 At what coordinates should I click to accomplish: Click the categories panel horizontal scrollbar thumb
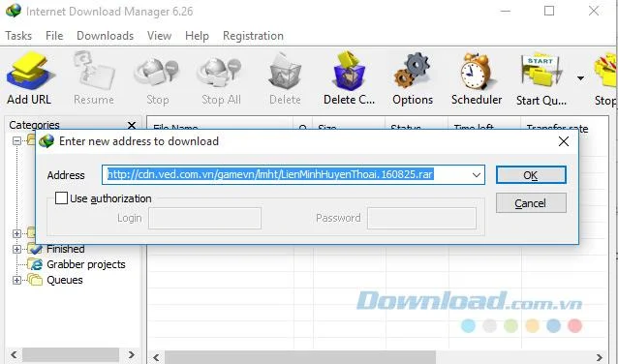click(x=71, y=355)
